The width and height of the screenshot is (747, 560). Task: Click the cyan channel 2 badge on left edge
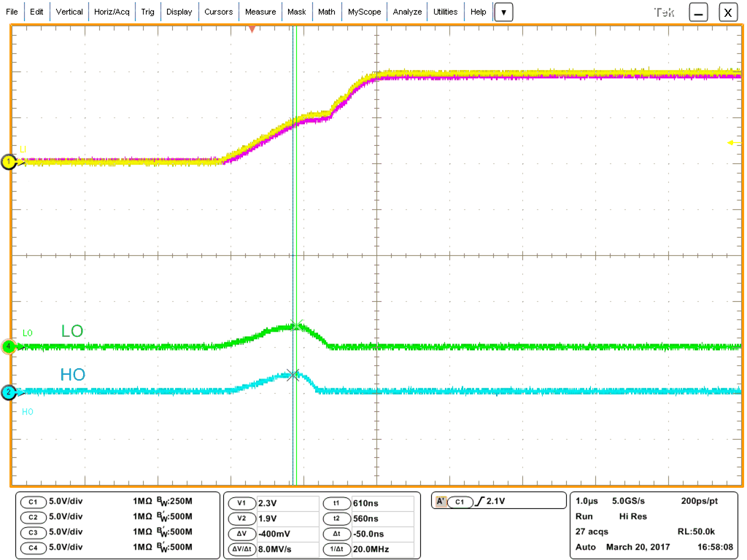pyautogui.click(x=9, y=393)
